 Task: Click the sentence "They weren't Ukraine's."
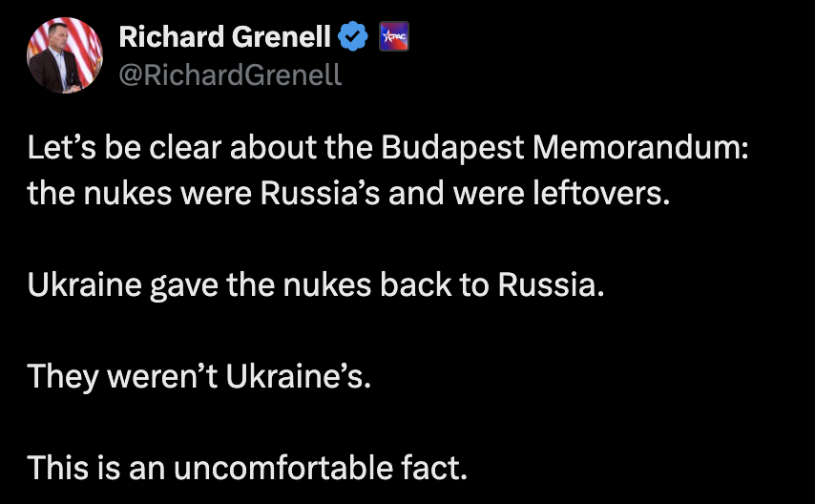click(x=198, y=377)
